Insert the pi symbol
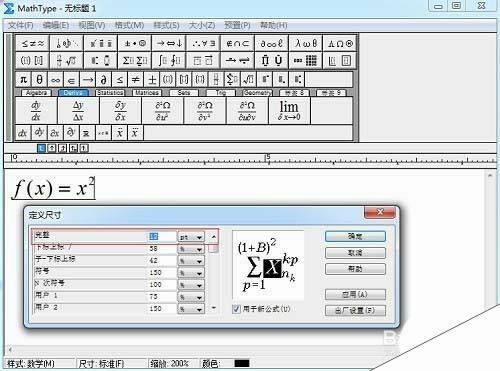The image size is (500, 371). point(23,80)
